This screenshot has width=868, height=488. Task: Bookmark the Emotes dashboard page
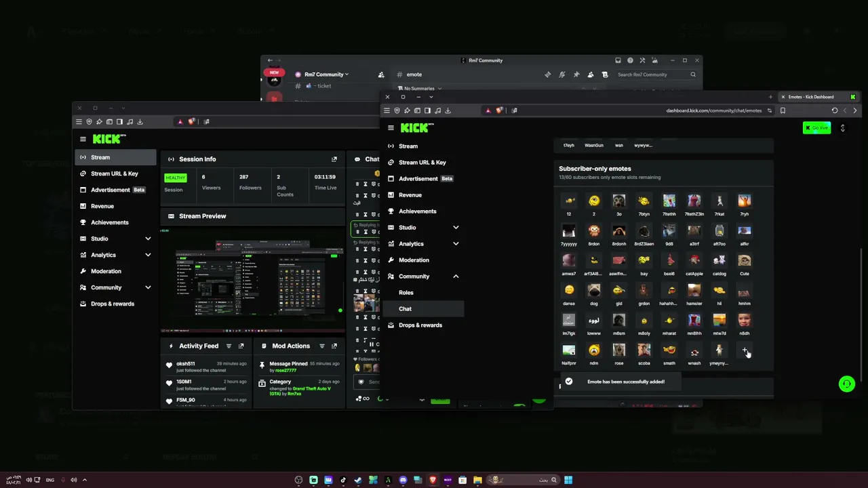pos(783,110)
